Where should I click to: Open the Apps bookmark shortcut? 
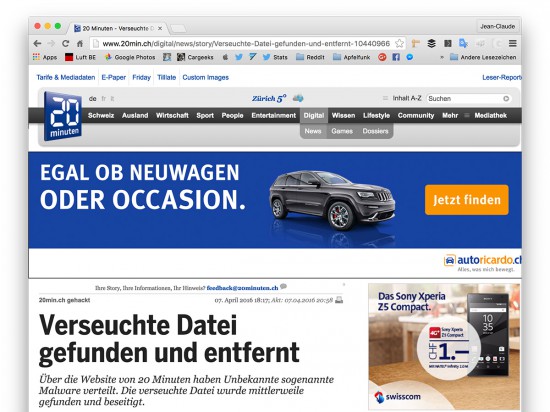click(x=45, y=57)
